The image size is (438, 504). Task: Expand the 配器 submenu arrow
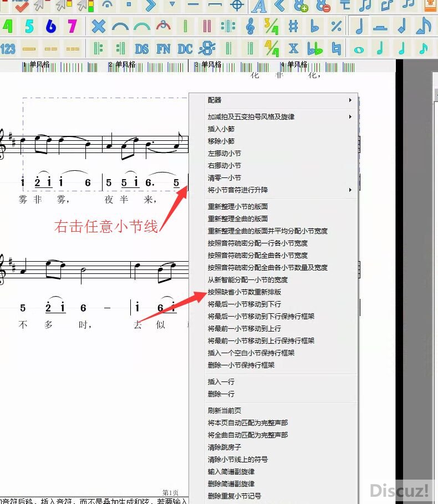click(350, 100)
